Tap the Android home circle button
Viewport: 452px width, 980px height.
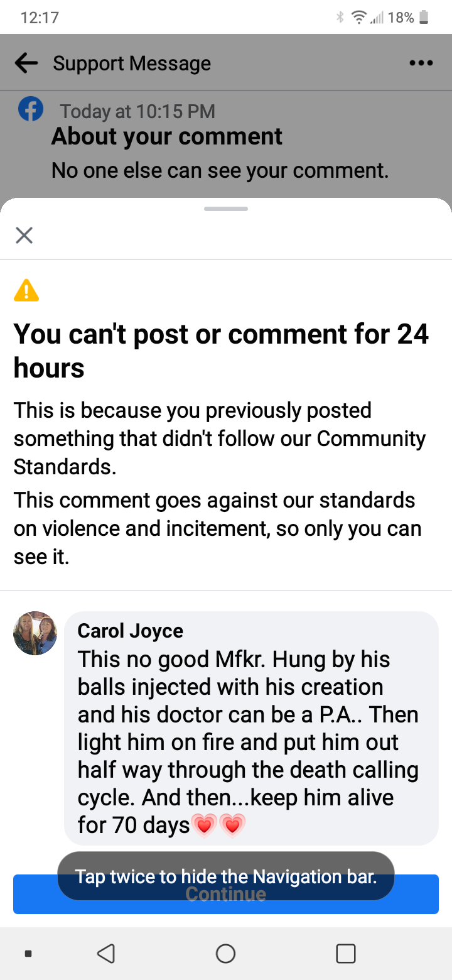[225, 954]
